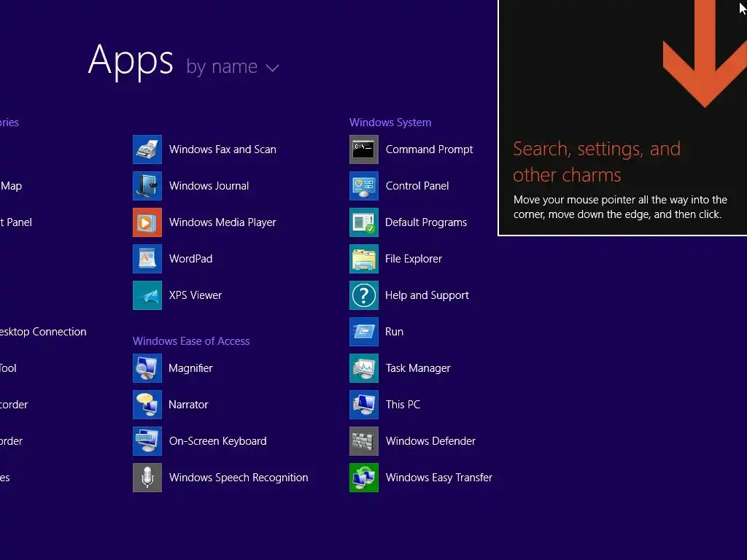Open the Windows Defender wall icon

pos(364,441)
